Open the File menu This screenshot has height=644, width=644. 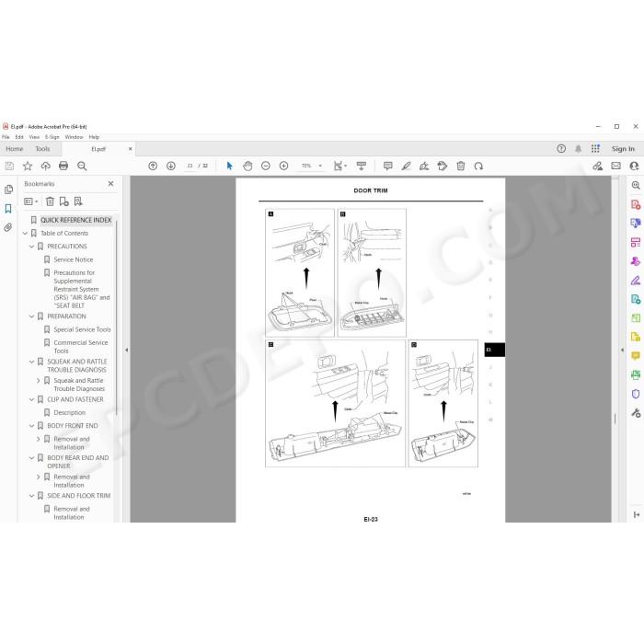point(6,137)
